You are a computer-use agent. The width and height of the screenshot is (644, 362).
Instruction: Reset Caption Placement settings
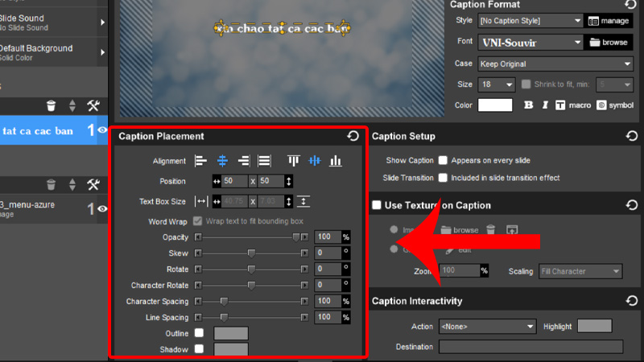click(x=353, y=136)
